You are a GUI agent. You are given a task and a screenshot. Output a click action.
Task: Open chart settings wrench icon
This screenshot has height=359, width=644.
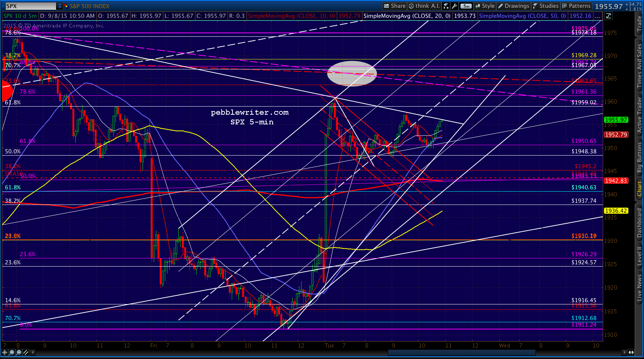click(x=455, y=6)
